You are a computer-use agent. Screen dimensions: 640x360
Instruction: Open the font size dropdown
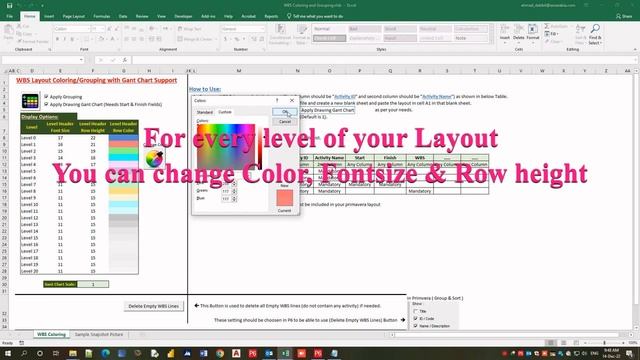[103, 29]
